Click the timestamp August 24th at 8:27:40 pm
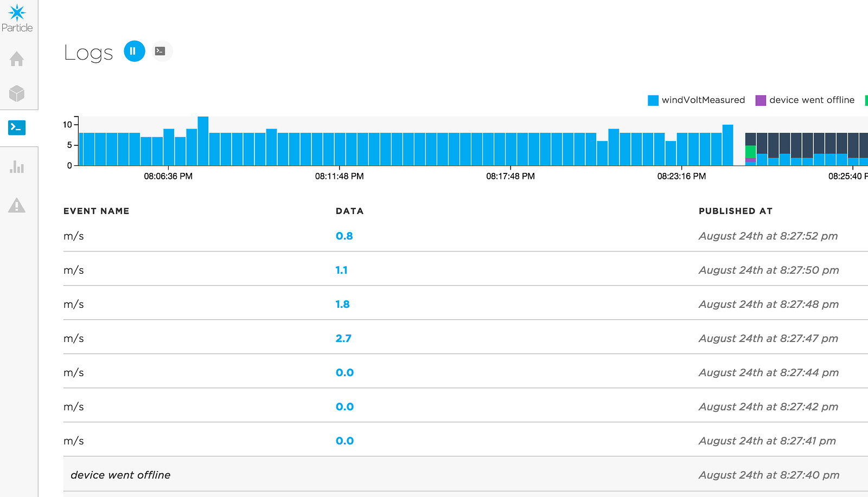The height and width of the screenshot is (497, 868). [769, 475]
